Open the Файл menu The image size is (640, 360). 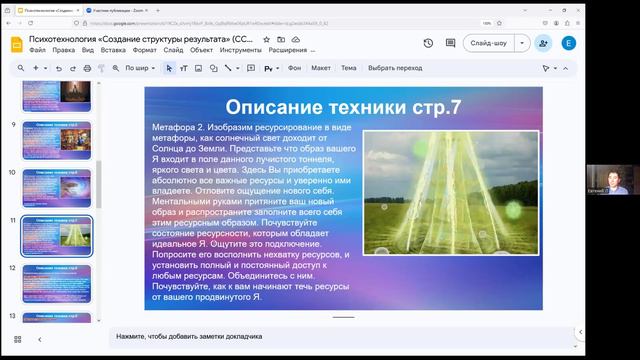(37, 50)
